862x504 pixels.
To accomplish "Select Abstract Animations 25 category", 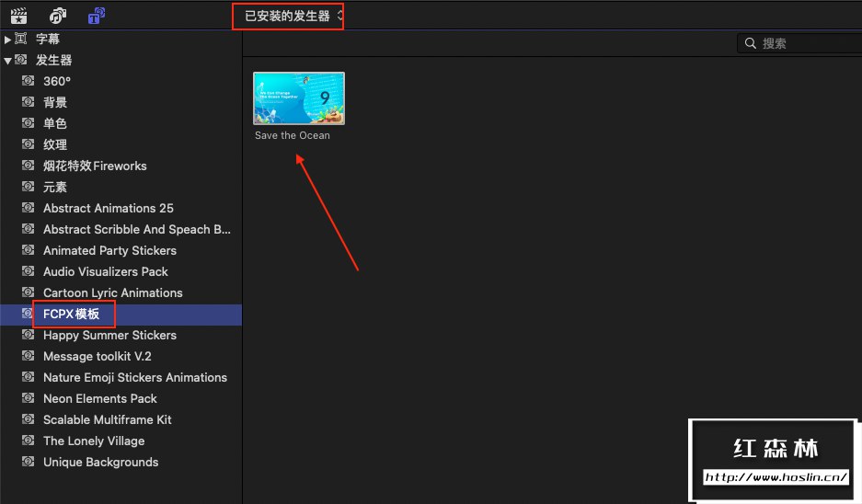I will [x=121, y=208].
